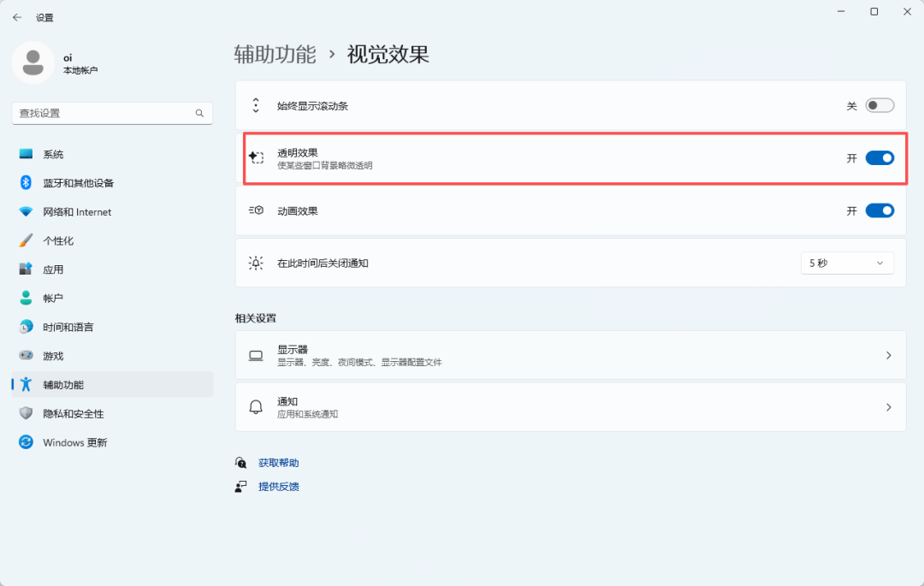Turn on 始终显示滚动条 toggle
Image resolution: width=924 pixels, height=586 pixels.
coord(880,105)
